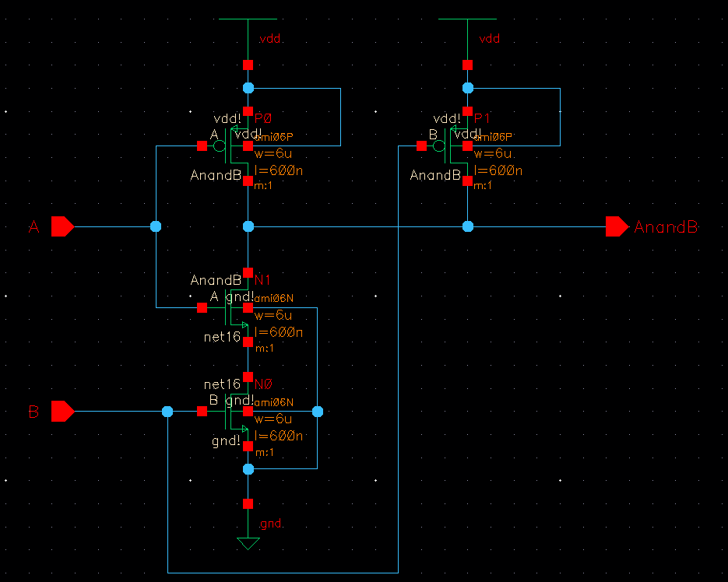Screen dimensions: 728x582
Task: Select the wire connecting pin B to N0 gate
Action: click(125, 412)
